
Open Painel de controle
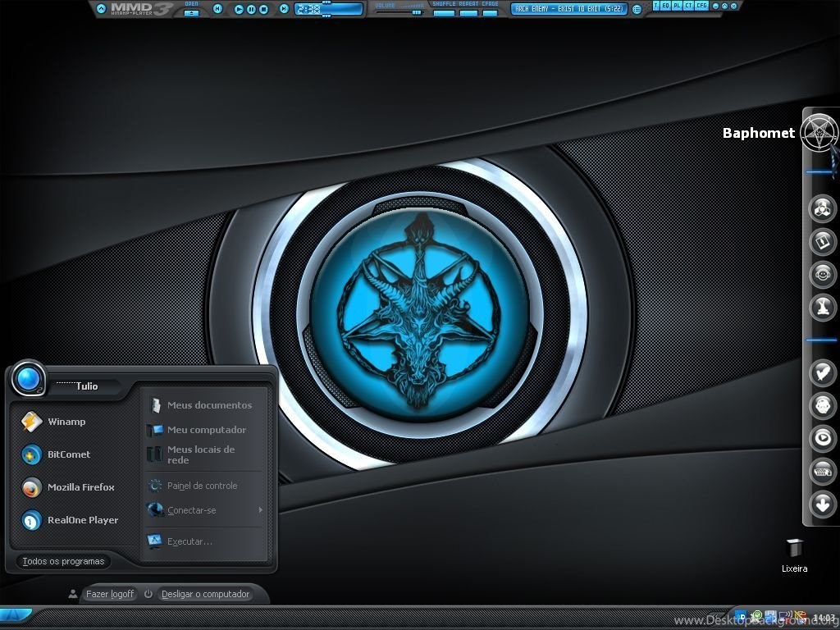(193, 486)
